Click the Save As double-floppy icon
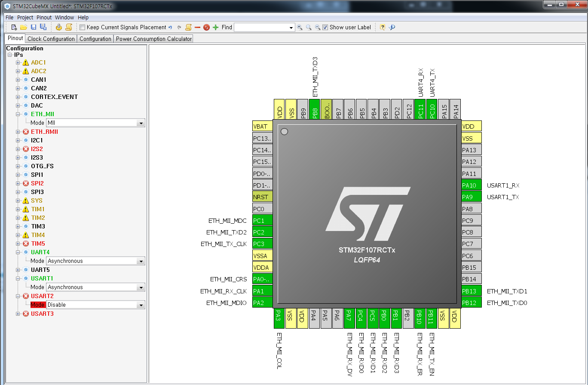This screenshot has width=588, height=385. tap(43, 27)
